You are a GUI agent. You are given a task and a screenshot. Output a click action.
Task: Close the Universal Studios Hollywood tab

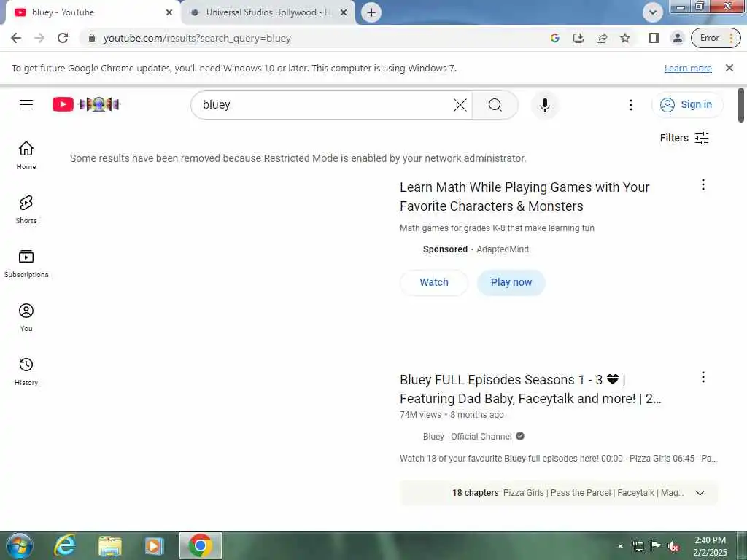[344, 12]
